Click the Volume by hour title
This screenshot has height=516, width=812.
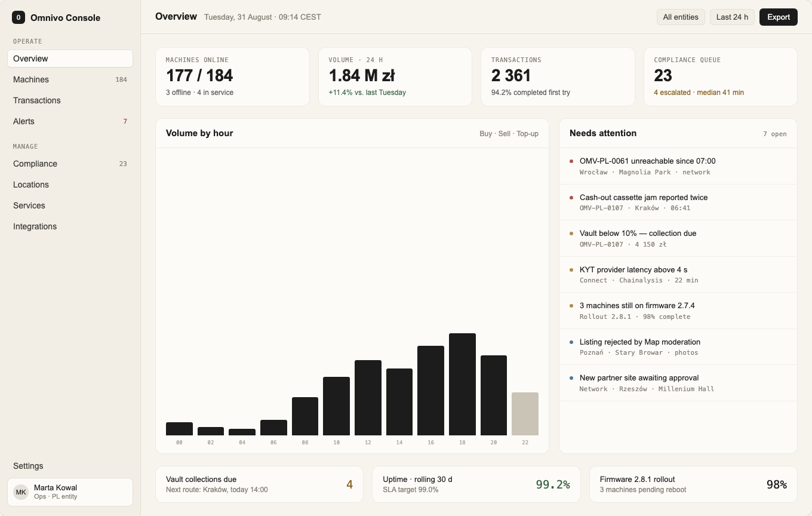pyautogui.click(x=199, y=133)
